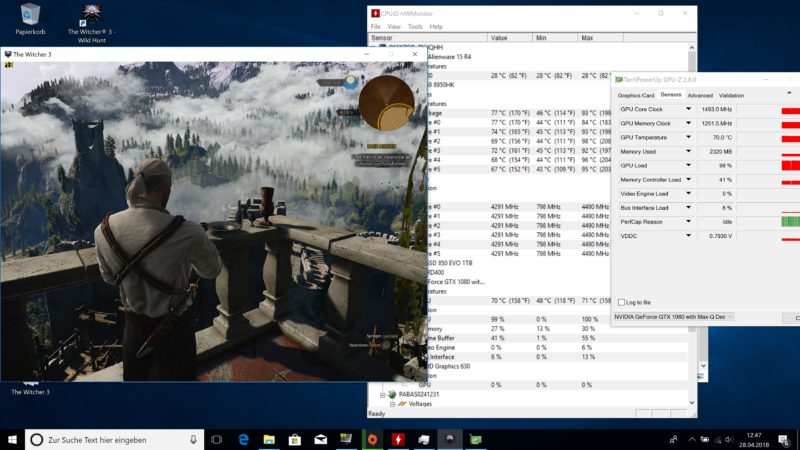The width and height of the screenshot is (800, 450).
Task: Open the File menu in HWMonitor
Action: pyautogui.click(x=376, y=27)
